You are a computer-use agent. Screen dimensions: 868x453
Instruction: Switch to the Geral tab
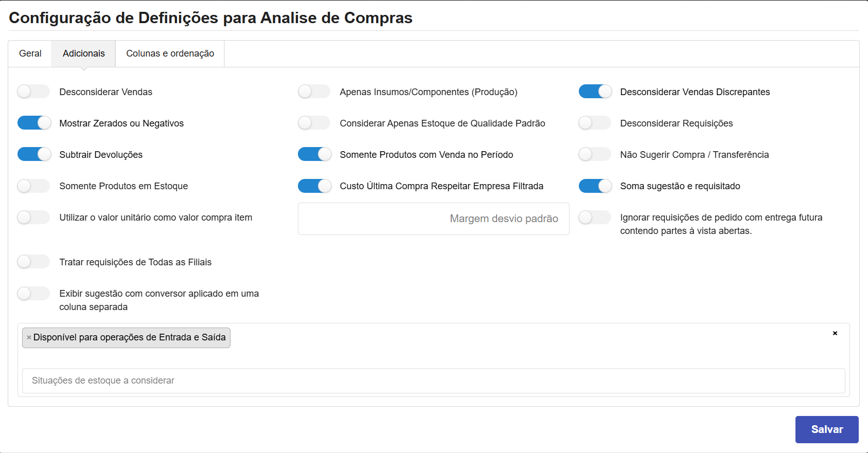click(30, 53)
